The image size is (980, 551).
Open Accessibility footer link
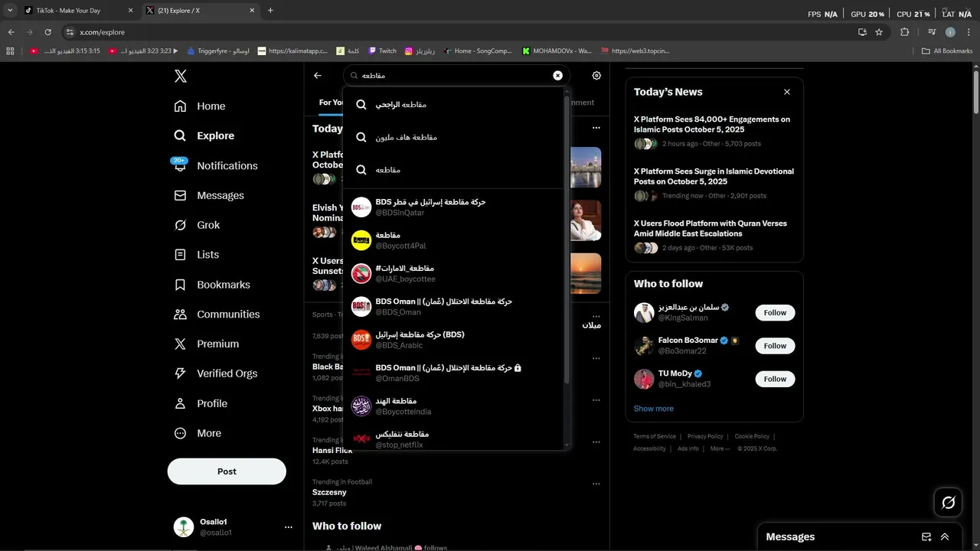[649, 448]
